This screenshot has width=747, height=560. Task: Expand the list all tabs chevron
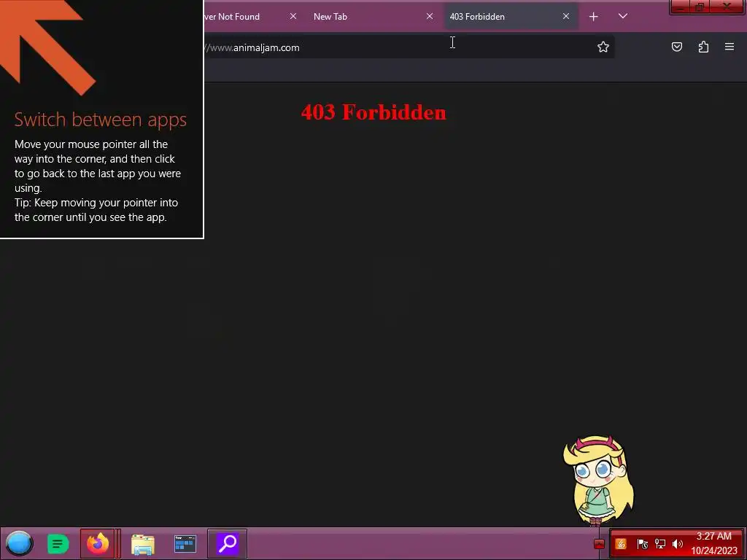click(x=623, y=16)
